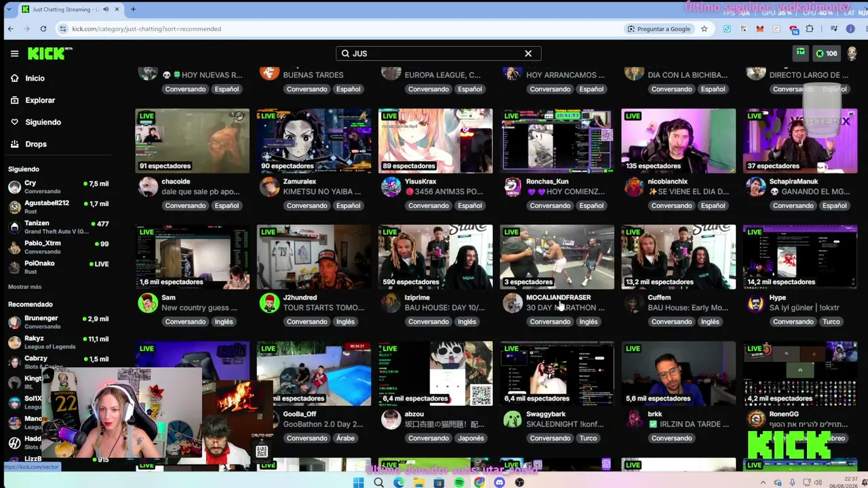The image size is (868, 488).
Task: Click Turco tag under Hype
Action: coord(831,322)
